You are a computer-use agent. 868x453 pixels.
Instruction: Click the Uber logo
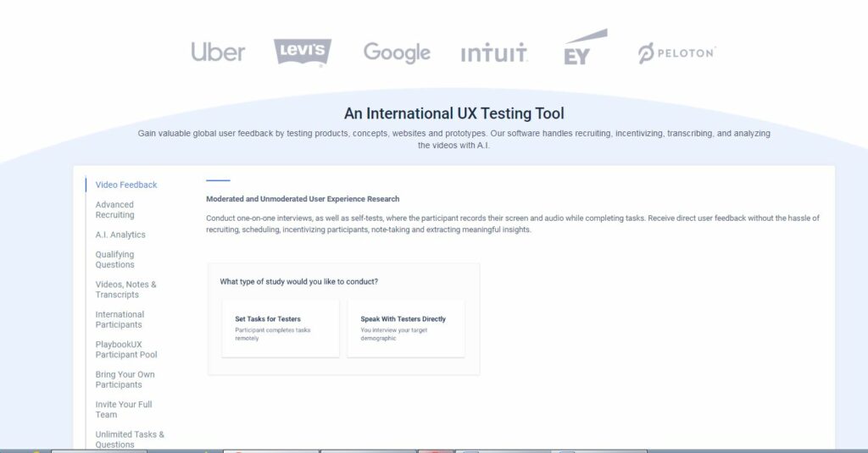tap(218, 52)
